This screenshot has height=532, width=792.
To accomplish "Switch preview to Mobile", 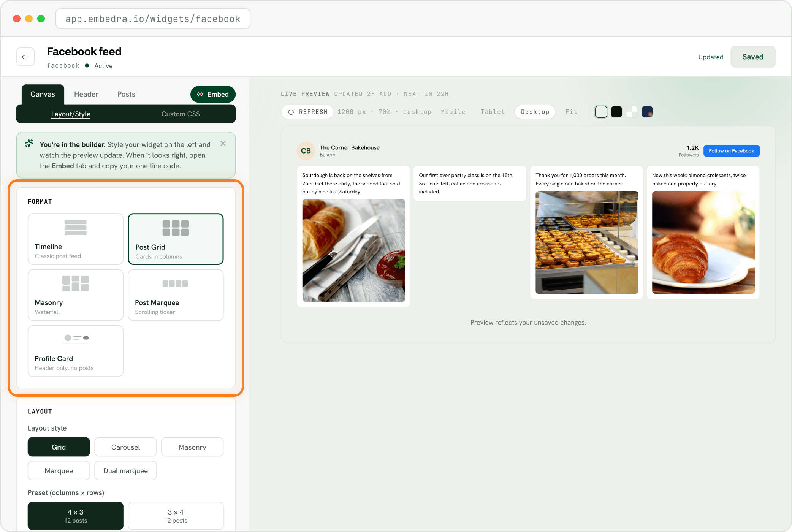I will (453, 112).
